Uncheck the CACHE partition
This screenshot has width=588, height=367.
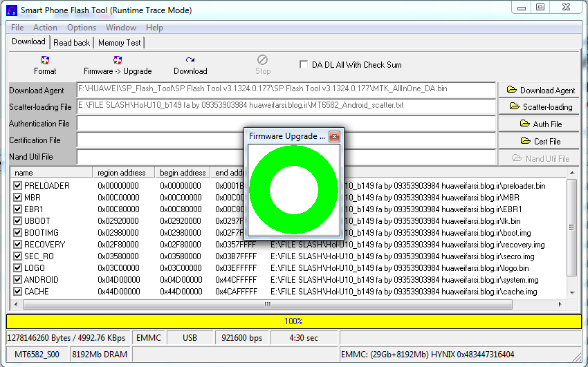point(17,292)
